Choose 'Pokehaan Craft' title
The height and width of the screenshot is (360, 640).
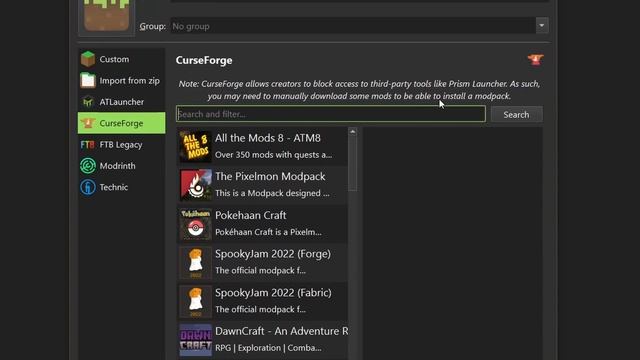pyautogui.click(x=251, y=215)
